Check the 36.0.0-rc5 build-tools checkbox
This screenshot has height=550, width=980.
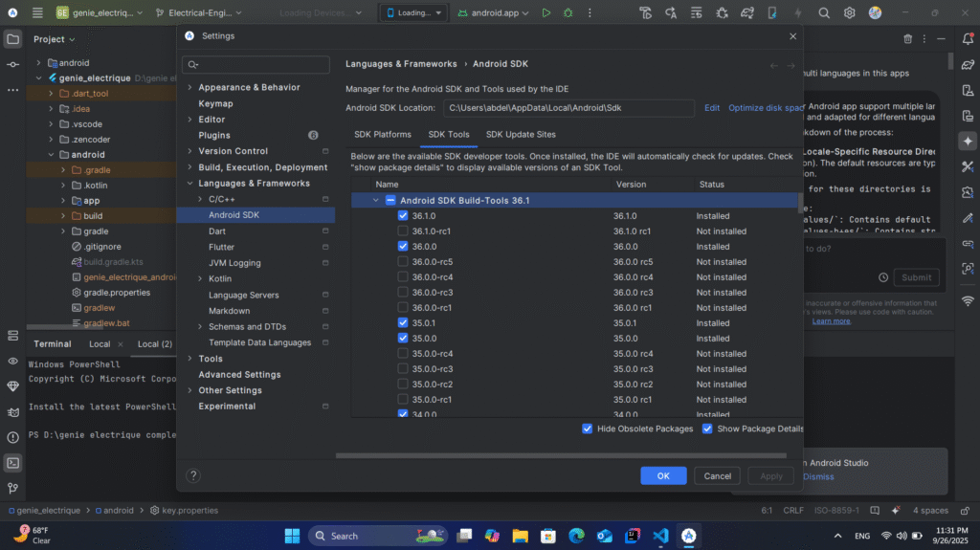pyautogui.click(x=403, y=262)
